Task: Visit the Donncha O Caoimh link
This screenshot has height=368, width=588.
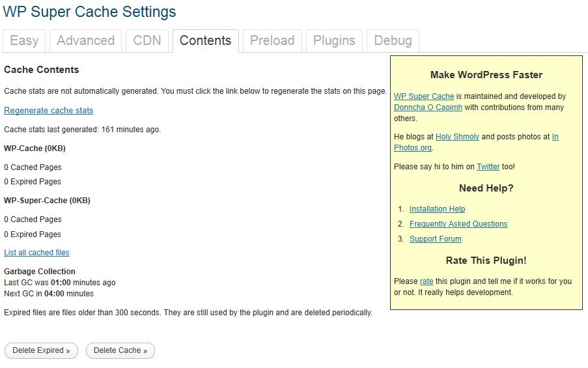Action: [x=428, y=107]
